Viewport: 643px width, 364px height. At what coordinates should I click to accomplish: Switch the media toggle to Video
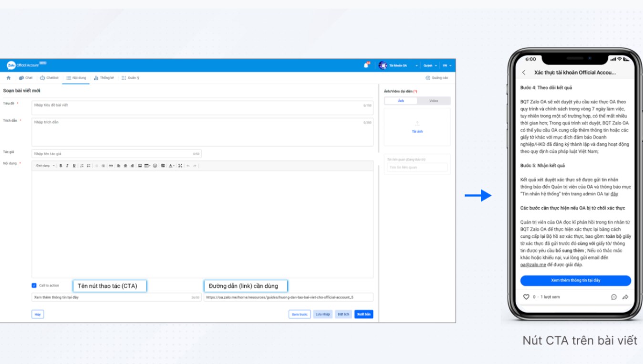(434, 101)
